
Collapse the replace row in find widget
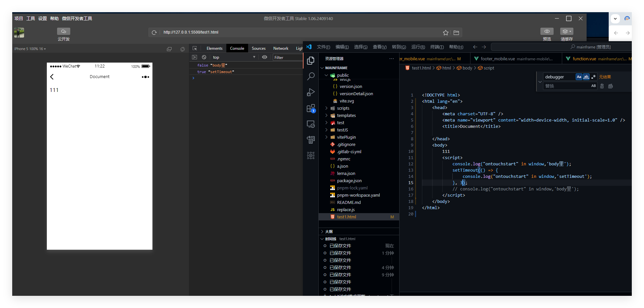pyautogui.click(x=540, y=81)
